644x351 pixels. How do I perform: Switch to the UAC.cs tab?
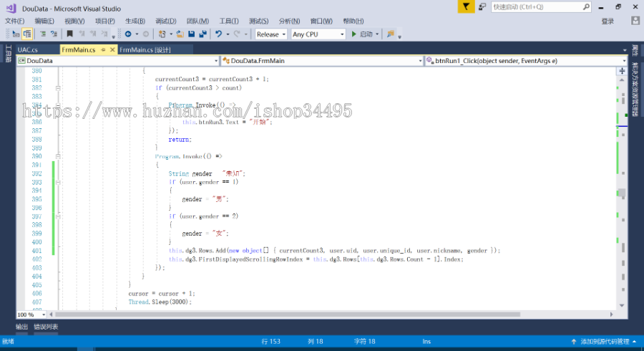(x=27, y=49)
